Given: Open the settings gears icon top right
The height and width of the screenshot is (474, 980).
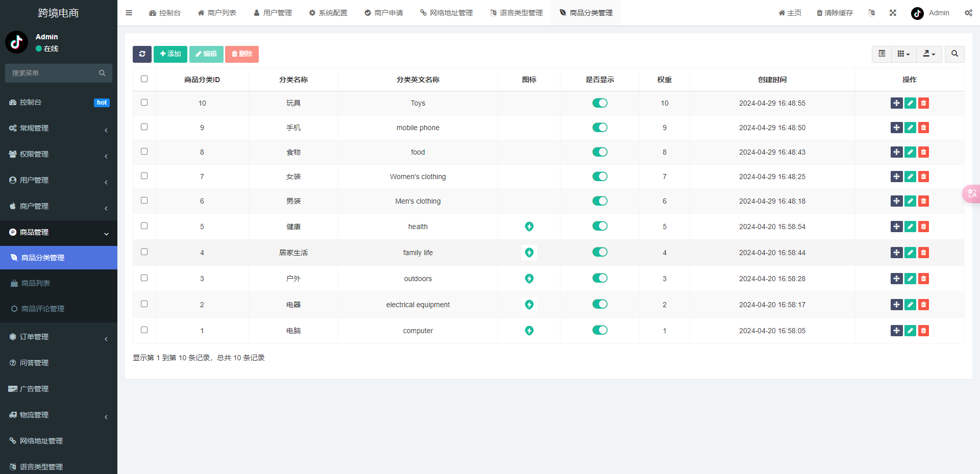Looking at the screenshot, I should [968, 13].
